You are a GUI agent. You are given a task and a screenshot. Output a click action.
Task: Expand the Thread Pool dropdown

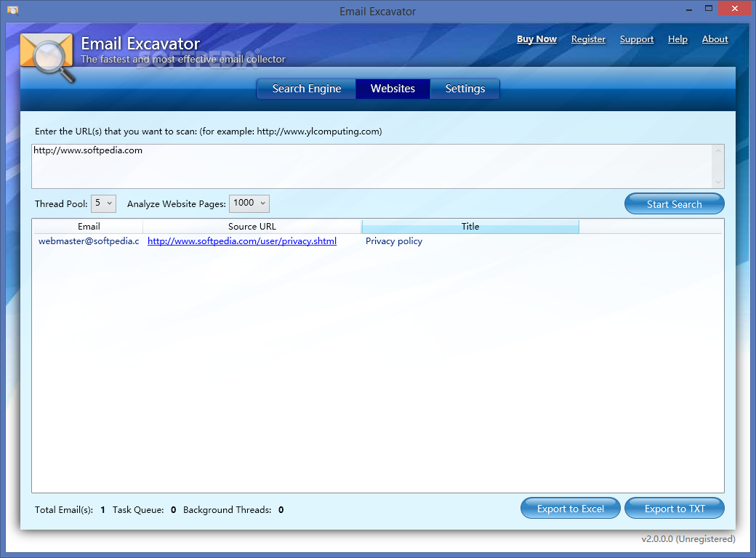[103, 203]
